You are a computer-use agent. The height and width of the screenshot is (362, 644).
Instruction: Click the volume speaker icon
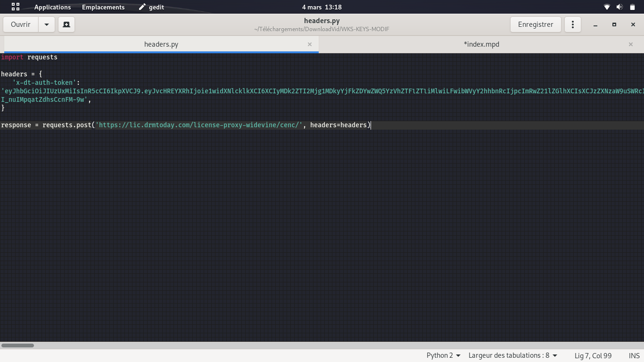[x=619, y=7]
